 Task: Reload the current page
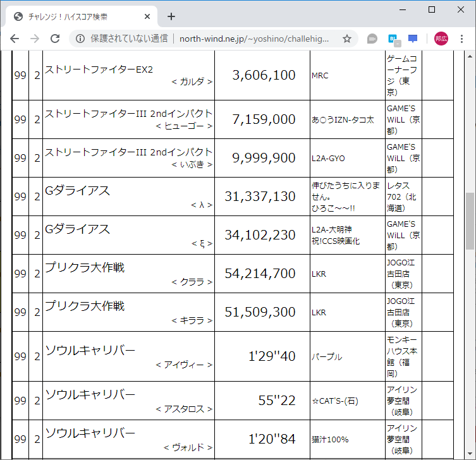(x=55, y=39)
